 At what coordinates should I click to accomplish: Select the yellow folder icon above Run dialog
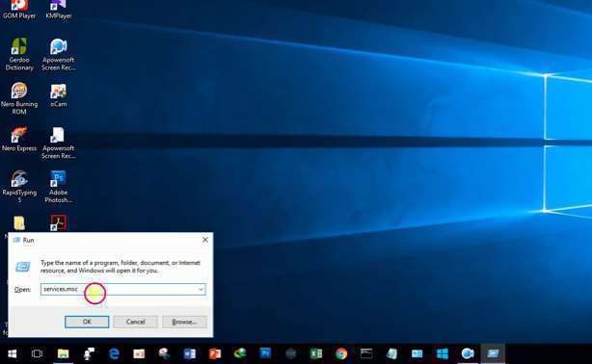(19, 223)
